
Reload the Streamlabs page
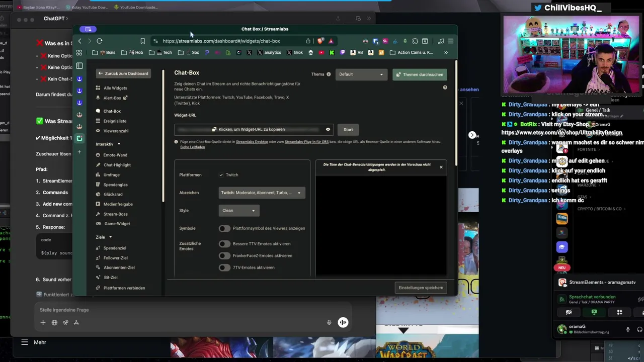coord(100,41)
